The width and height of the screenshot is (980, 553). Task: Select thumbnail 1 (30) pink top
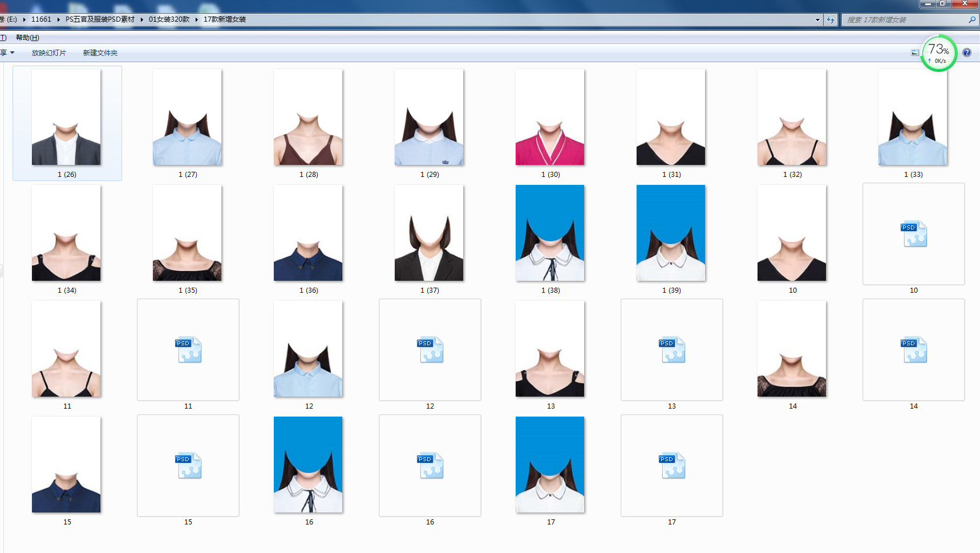tap(550, 117)
